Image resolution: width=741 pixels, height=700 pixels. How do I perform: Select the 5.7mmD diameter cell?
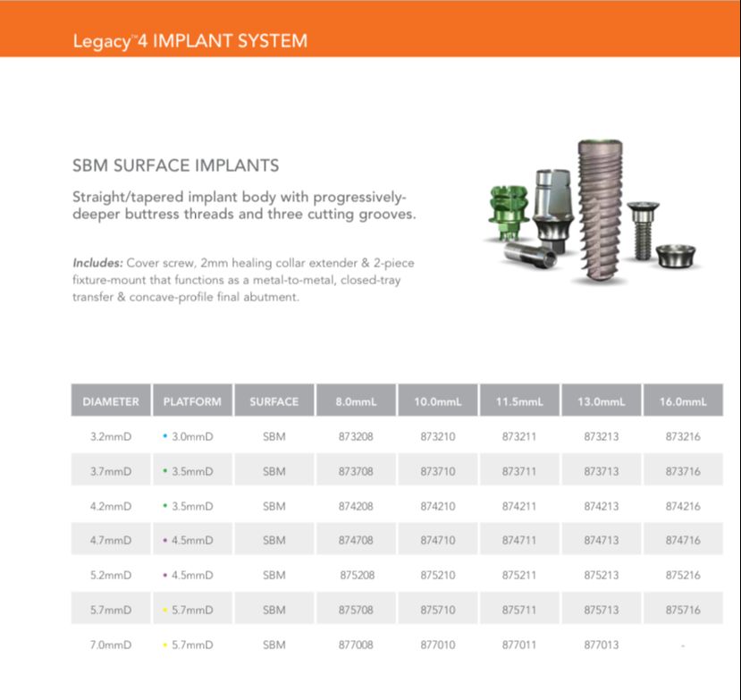(x=111, y=610)
